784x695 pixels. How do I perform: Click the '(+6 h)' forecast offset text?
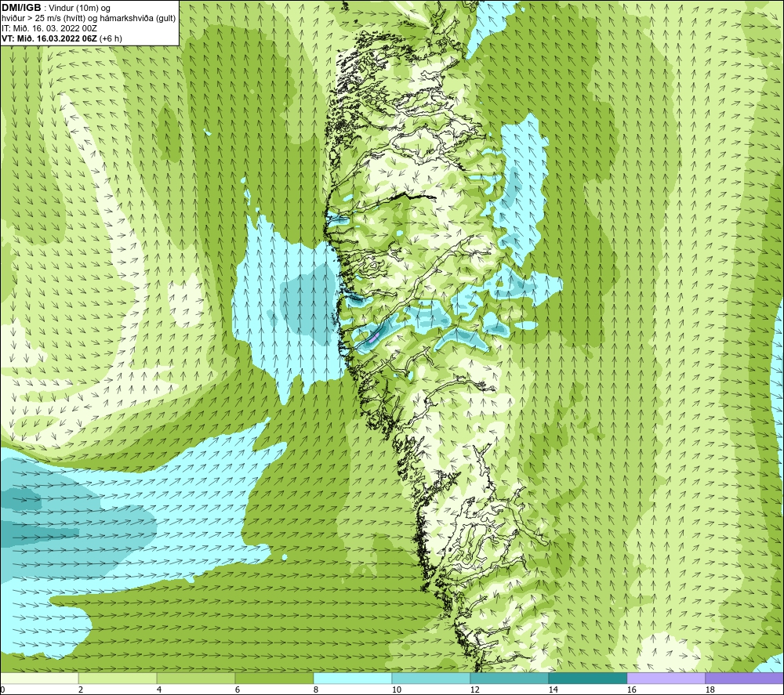coord(111,38)
